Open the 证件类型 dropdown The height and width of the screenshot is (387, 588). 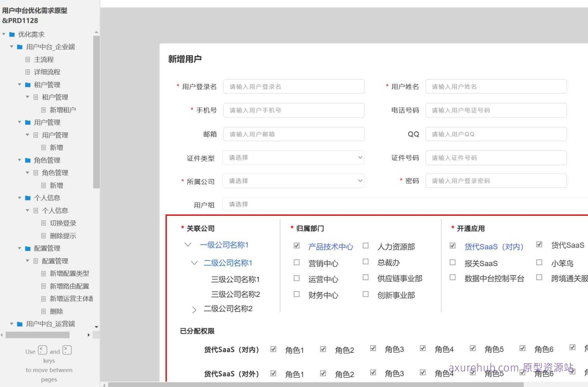293,157
